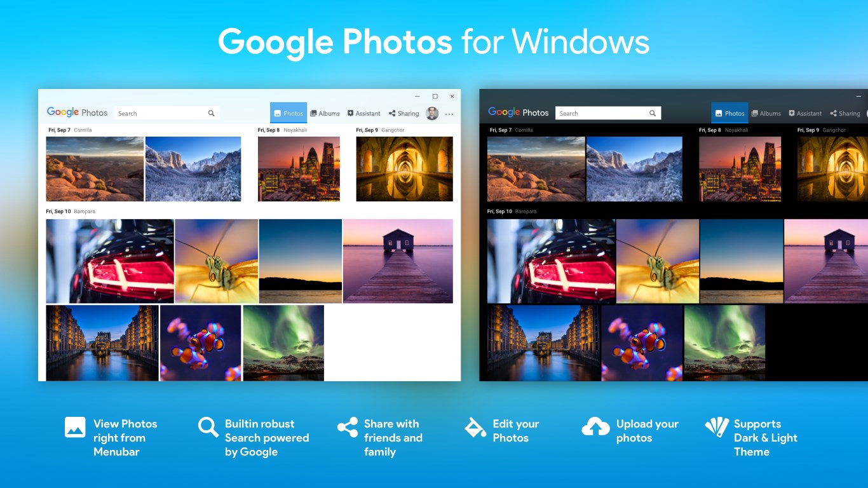Open Sharing tab in dark window
Screen dimensions: 868x488
point(844,113)
